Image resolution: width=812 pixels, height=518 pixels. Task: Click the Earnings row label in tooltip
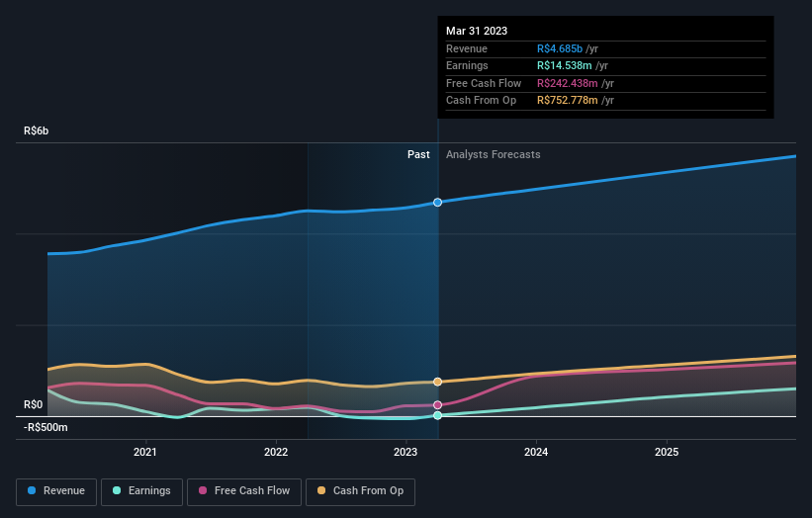(x=467, y=65)
